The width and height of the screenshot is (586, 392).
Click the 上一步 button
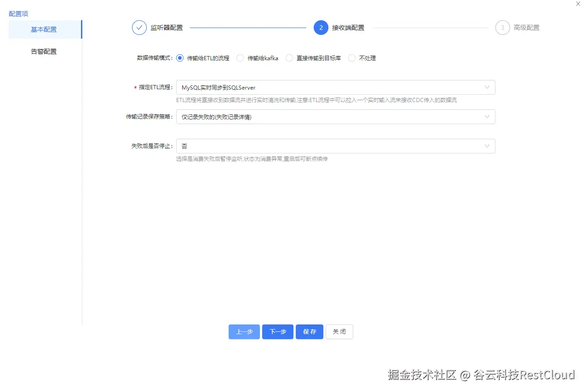(244, 332)
